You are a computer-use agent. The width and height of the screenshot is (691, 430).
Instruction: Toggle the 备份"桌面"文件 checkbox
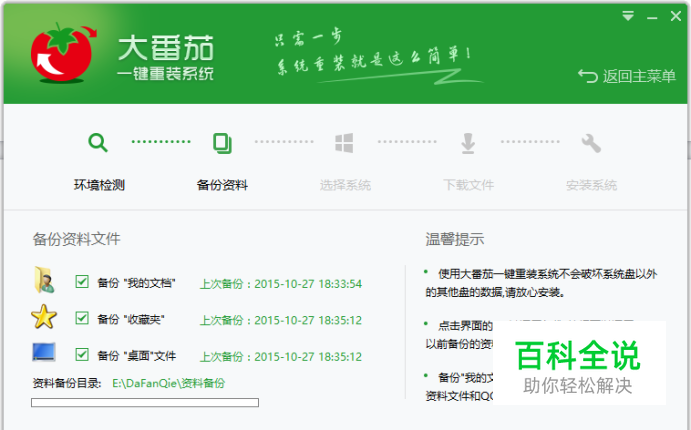tap(82, 355)
